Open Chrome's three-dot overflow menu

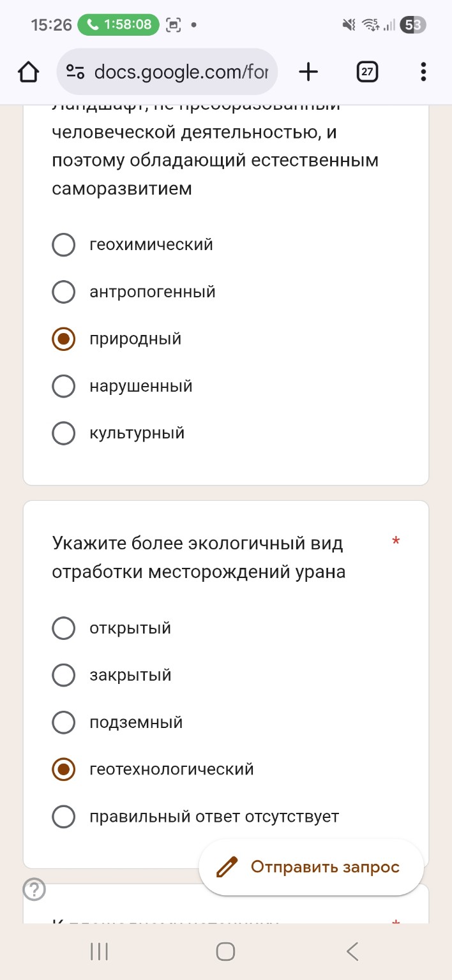tap(423, 71)
